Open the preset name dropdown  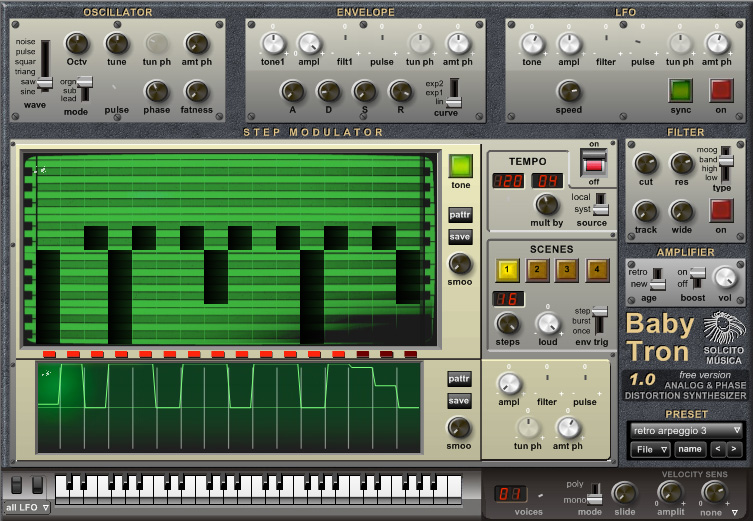pos(686,431)
